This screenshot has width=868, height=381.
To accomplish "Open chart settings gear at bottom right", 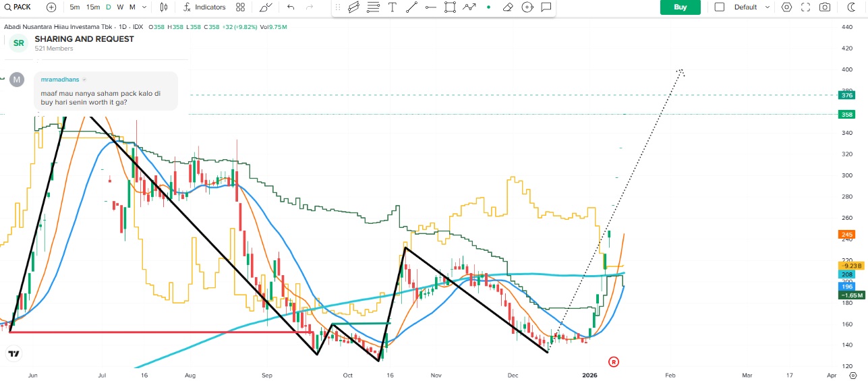I will (853, 375).
